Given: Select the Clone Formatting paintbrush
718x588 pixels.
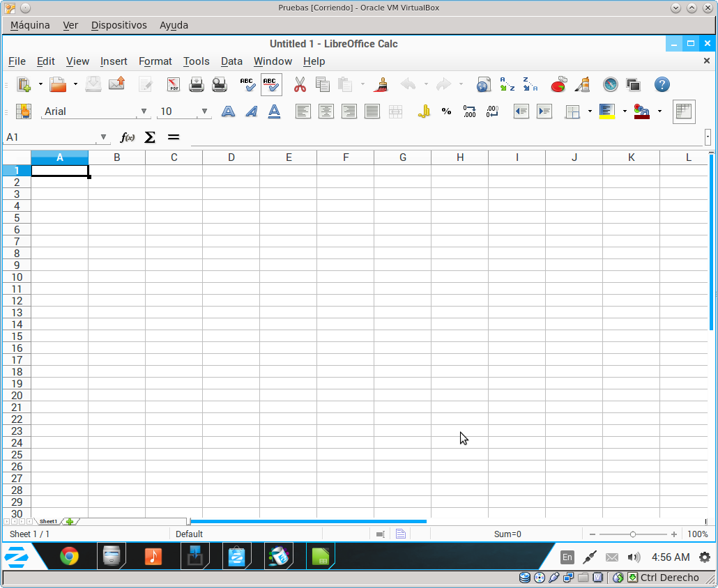Looking at the screenshot, I should [381, 85].
